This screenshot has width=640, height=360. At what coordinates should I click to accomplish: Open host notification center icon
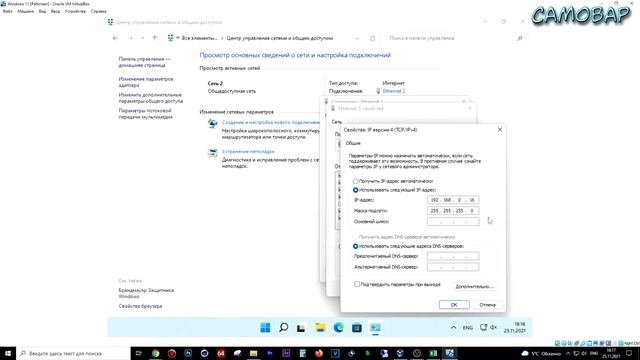point(629,353)
